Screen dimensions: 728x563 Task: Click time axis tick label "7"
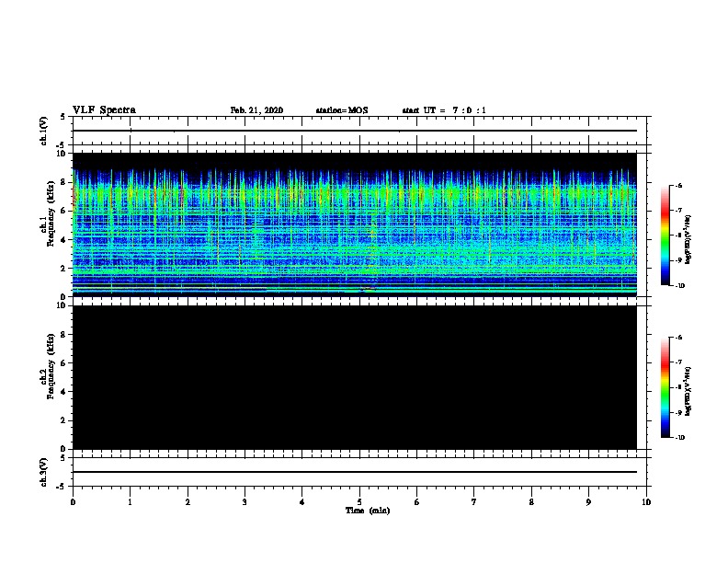pyautogui.click(x=474, y=502)
